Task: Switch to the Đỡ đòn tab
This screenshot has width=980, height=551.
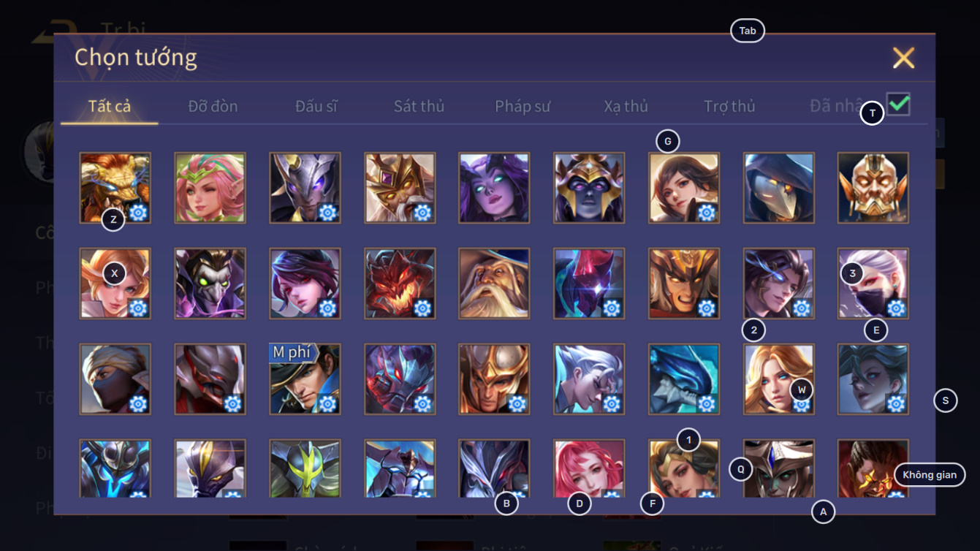Action: pos(213,106)
